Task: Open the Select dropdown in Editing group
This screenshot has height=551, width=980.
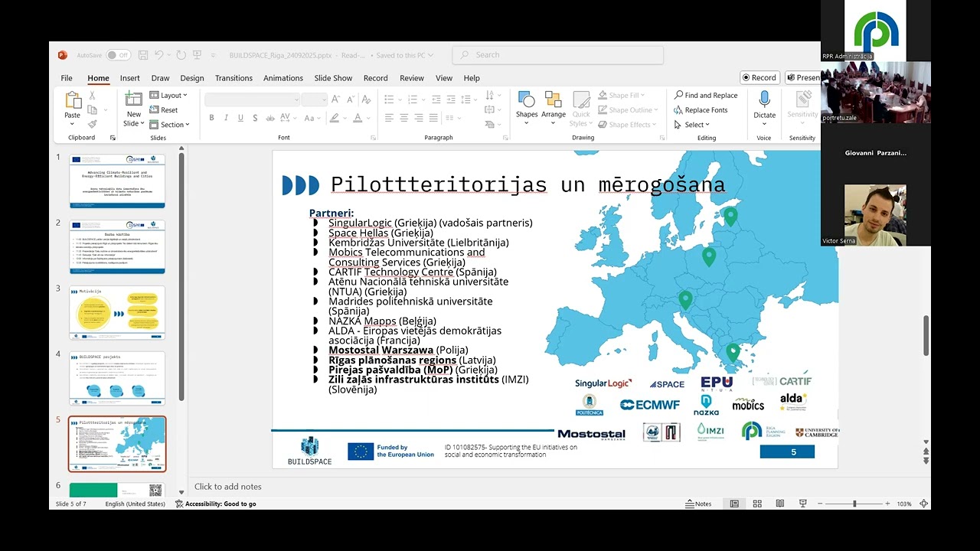Action: point(692,125)
